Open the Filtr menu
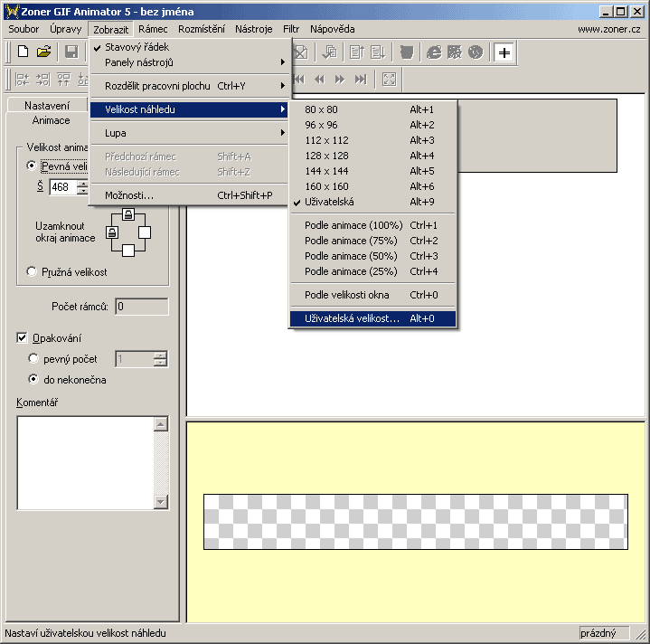Screen dimensions: 650x644 291,29
